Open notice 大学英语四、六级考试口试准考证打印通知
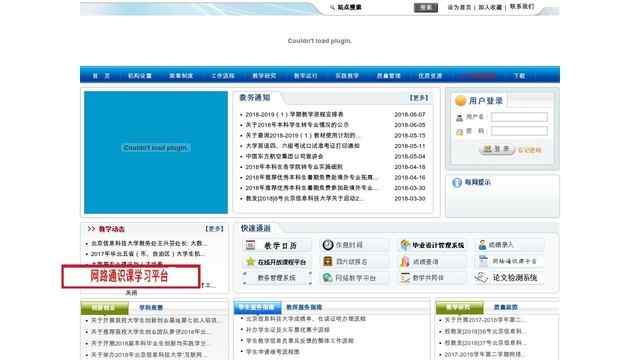The width and height of the screenshot is (640, 360). coord(302,146)
